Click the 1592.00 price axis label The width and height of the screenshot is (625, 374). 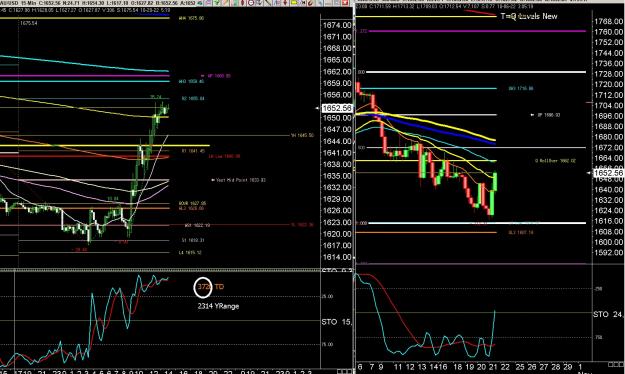[x=608, y=252]
